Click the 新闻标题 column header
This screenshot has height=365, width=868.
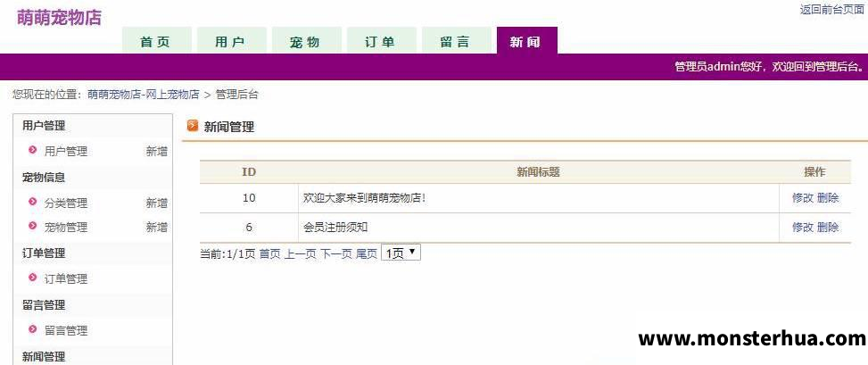coord(538,172)
